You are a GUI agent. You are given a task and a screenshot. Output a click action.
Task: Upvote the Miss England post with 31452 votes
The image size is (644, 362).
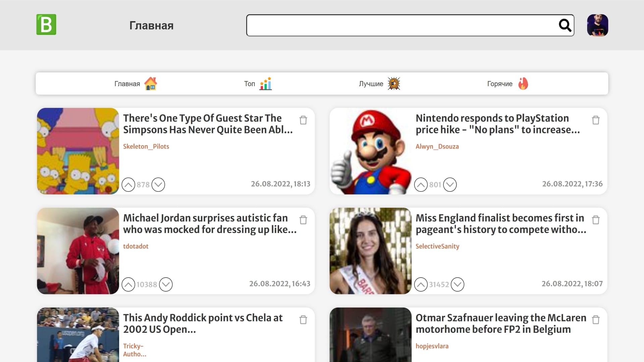click(x=421, y=285)
